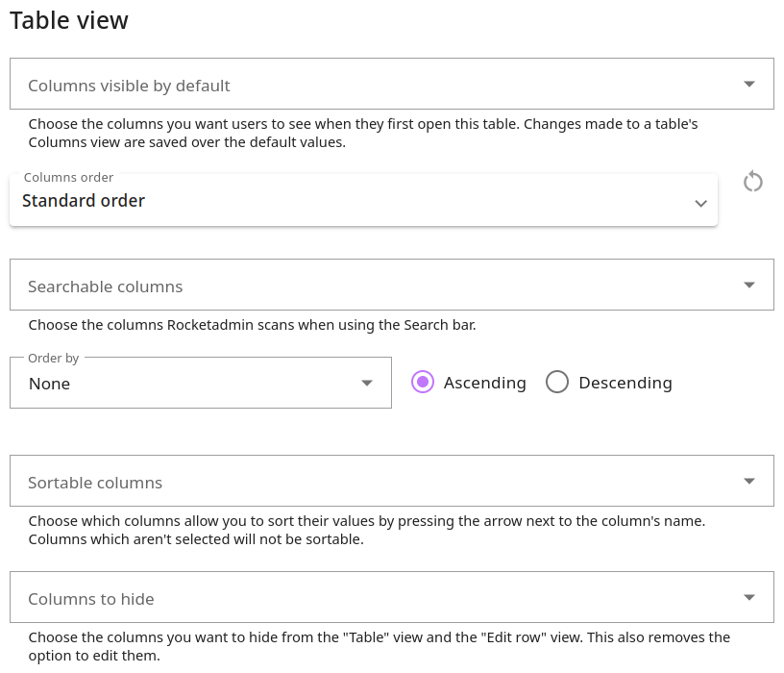Select the Descending radio button
784x673 pixels.
point(557,383)
